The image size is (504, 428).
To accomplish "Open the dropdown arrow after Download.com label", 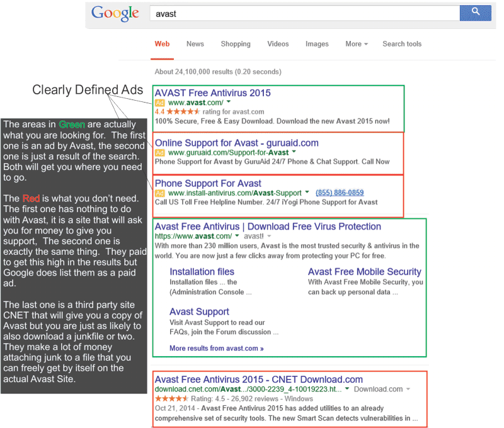I will (x=408, y=389).
